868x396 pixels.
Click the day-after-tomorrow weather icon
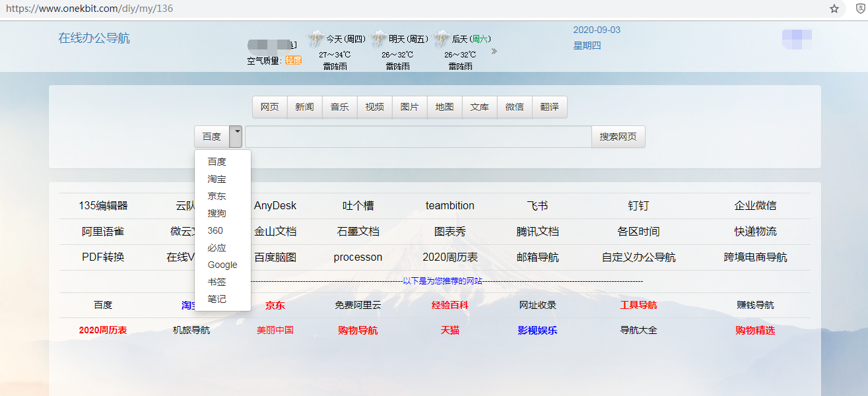pyautogui.click(x=442, y=38)
